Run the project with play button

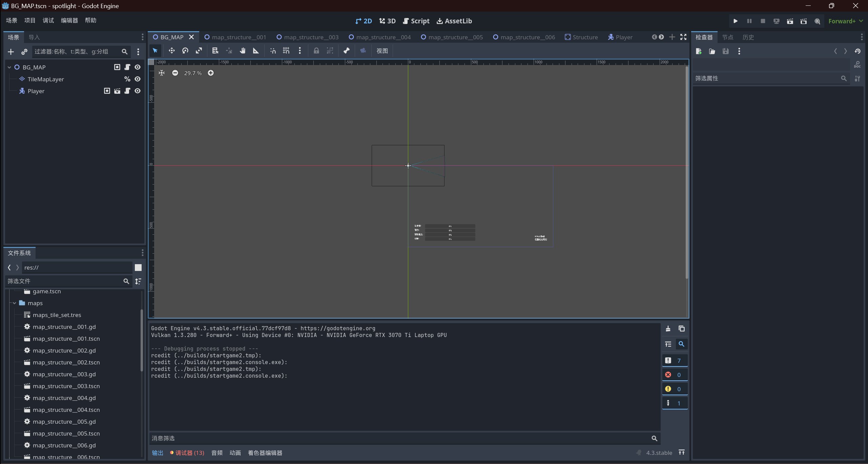point(736,21)
